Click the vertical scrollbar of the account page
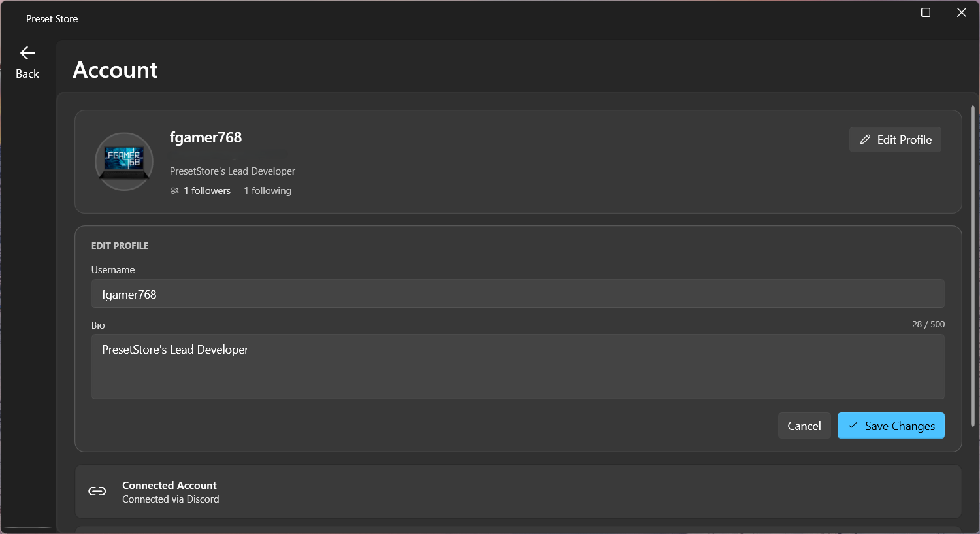The width and height of the screenshot is (980, 534). click(973, 266)
